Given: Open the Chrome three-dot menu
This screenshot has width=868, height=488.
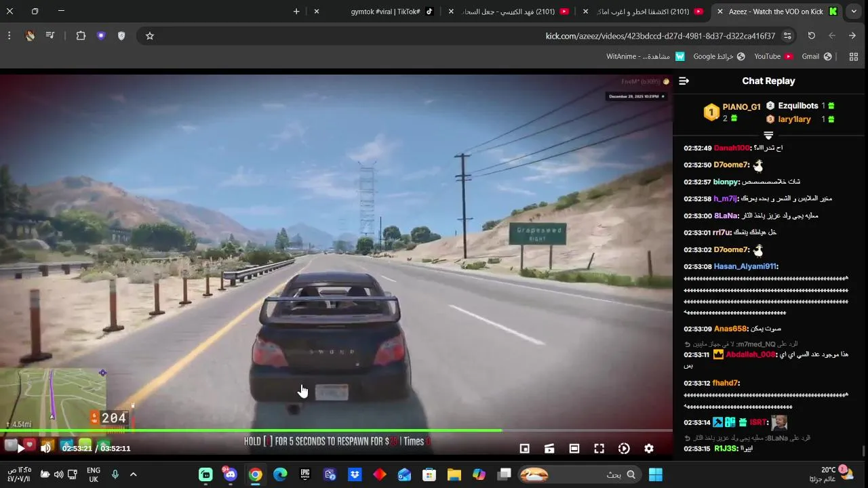Looking at the screenshot, I should pyautogui.click(x=9, y=36).
